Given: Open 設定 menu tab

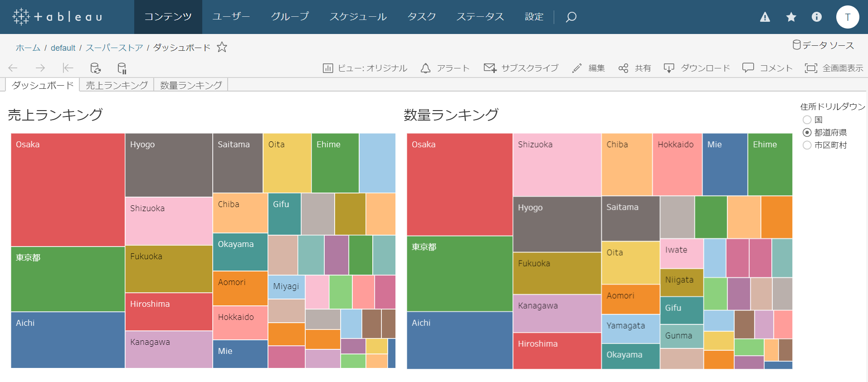Looking at the screenshot, I should [x=534, y=17].
